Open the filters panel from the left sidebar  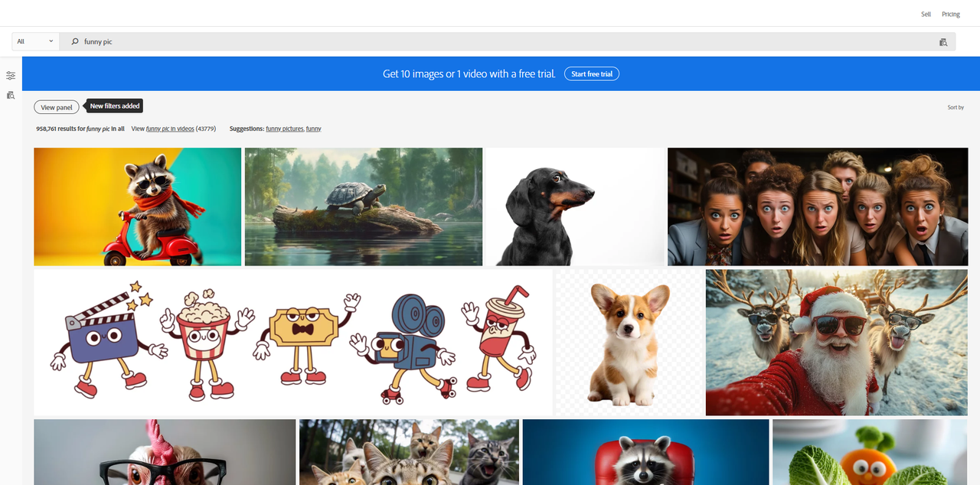(10, 75)
